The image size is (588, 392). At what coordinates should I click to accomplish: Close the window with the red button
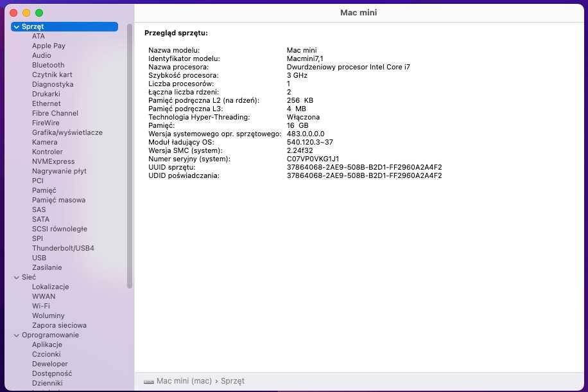pos(13,13)
